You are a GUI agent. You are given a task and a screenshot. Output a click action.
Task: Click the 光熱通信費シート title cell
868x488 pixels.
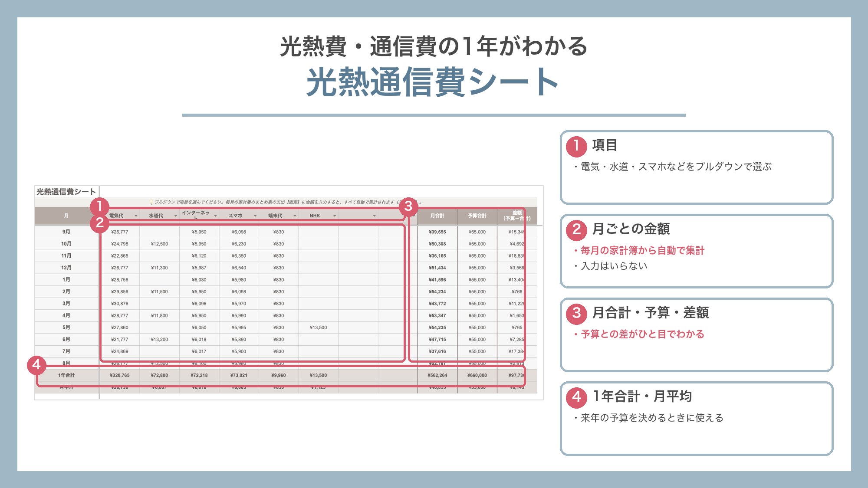coord(66,192)
